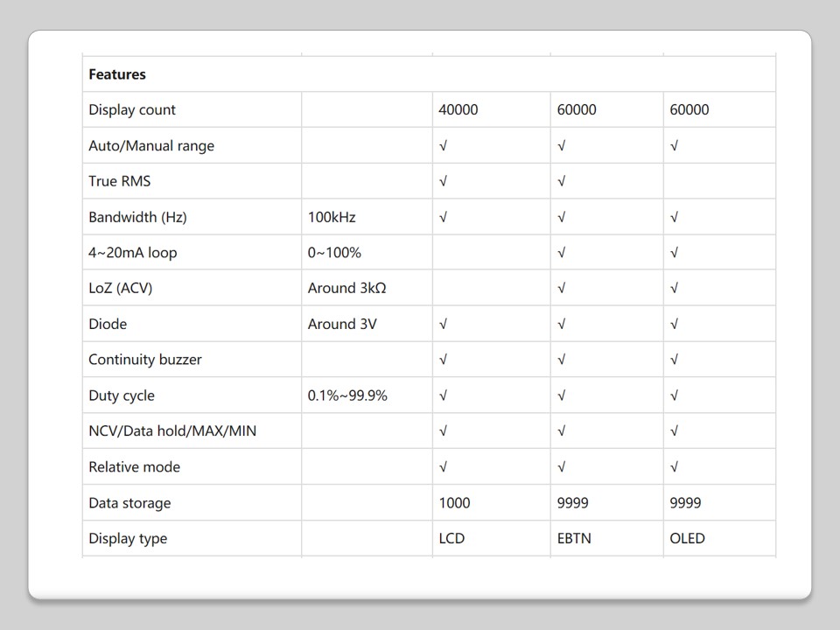The image size is (840, 630).
Task: Select the 'LoZ (ACV)' feature label
Action: tap(121, 288)
